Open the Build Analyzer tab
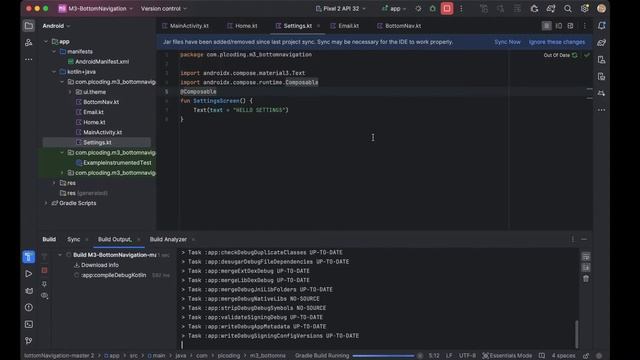This screenshot has height=360, width=640. (168, 240)
